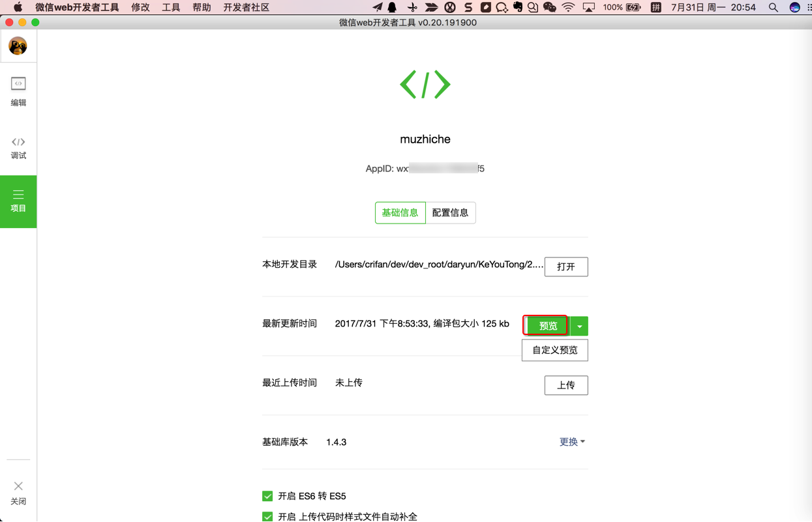812x522 pixels.
Task: Switch to the 基础信息 tab
Action: (x=400, y=212)
